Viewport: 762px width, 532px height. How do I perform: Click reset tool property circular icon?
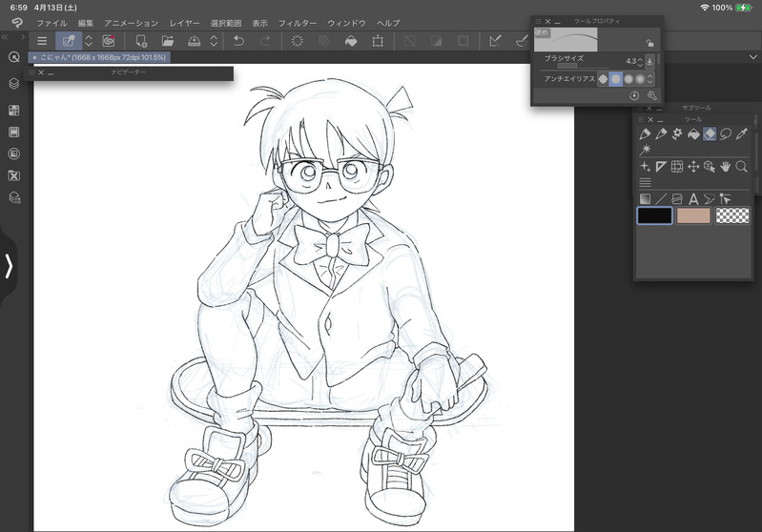pos(634,95)
